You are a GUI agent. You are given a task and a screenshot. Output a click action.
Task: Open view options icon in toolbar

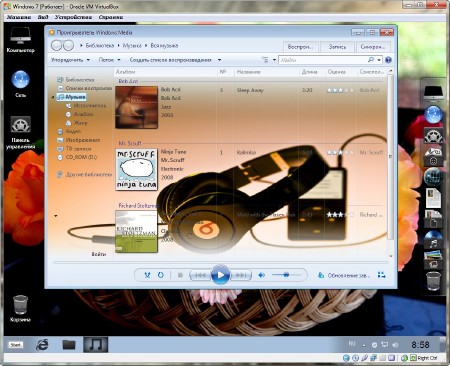tap(265, 60)
